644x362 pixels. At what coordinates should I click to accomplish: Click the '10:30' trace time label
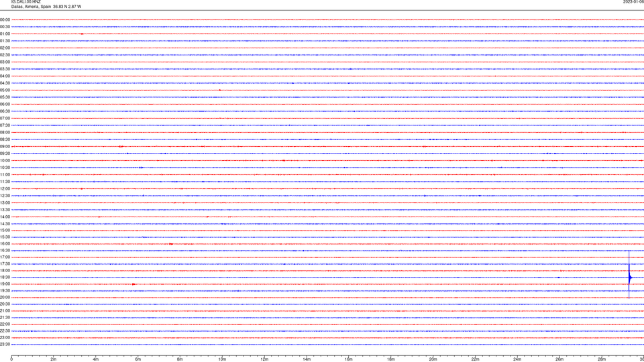(5, 168)
